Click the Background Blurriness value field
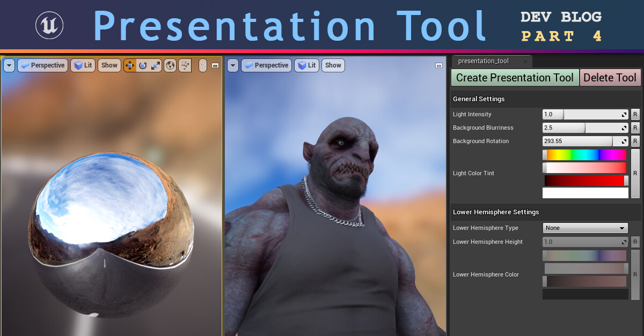Screen dimensions: 644x336 coord(563,128)
